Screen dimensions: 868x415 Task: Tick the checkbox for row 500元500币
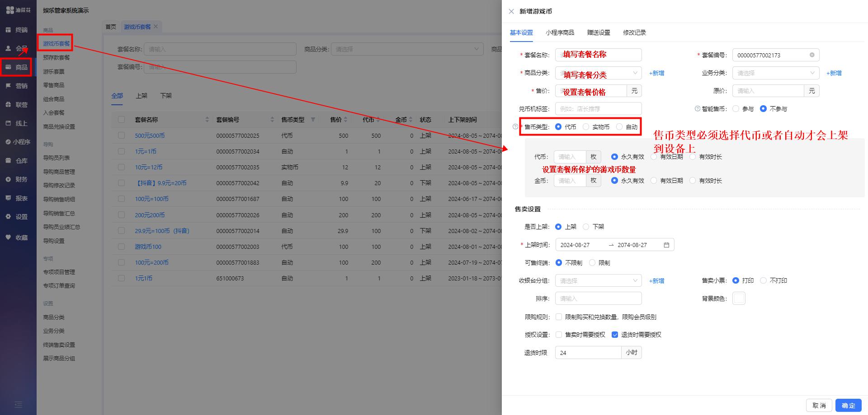click(121, 135)
